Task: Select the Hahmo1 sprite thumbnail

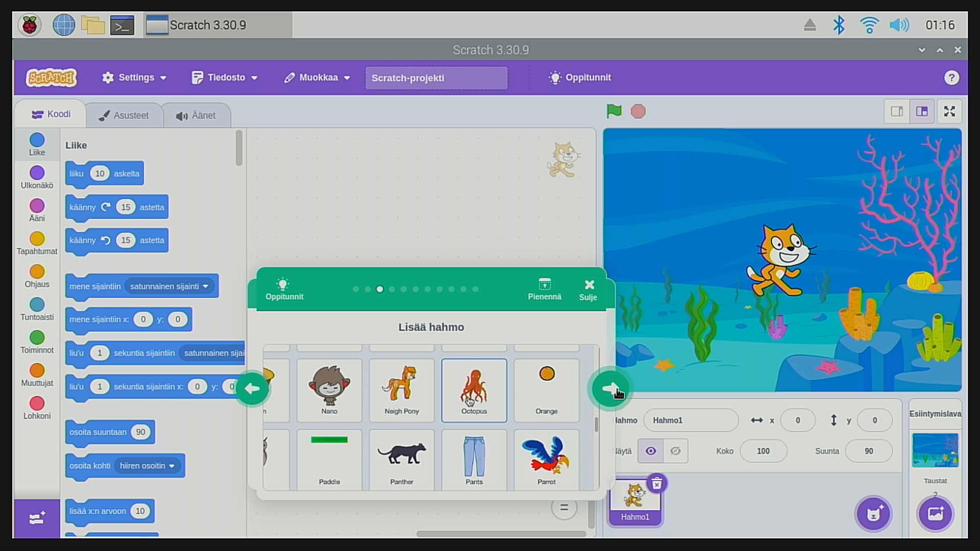Action: (635, 503)
